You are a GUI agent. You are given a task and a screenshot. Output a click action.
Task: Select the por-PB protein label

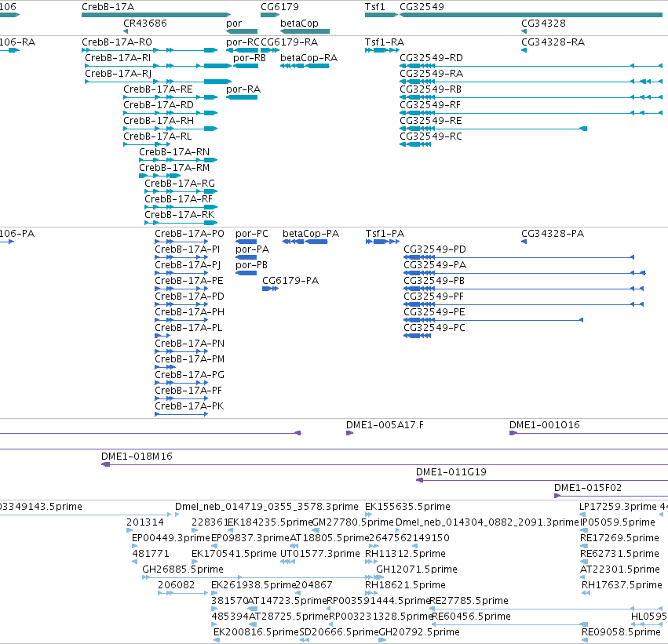pyautogui.click(x=251, y=265)
